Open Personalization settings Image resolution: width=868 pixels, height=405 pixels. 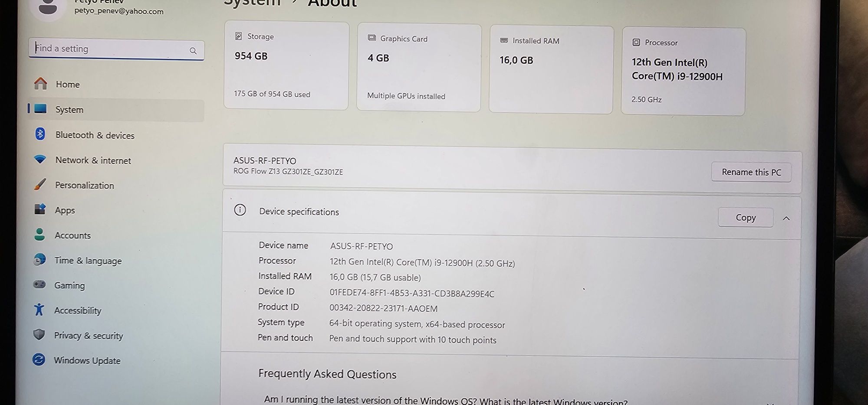(x=116, y=185)
